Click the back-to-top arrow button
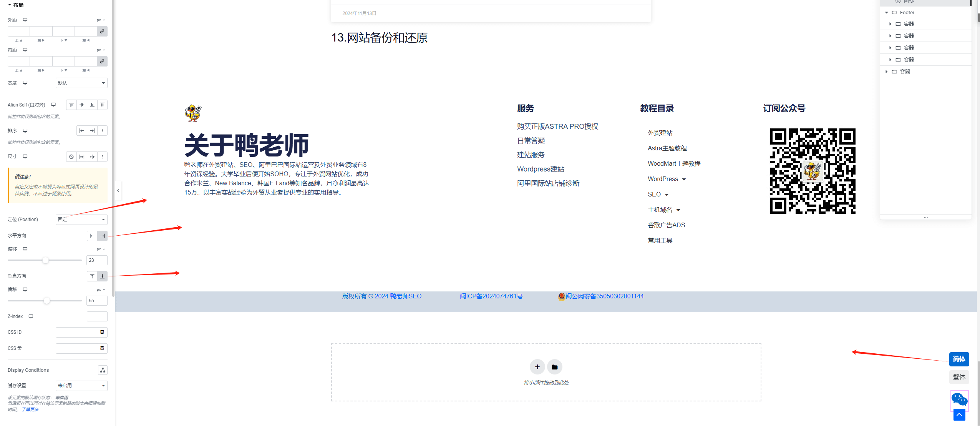This screenshot has height=426, width=980. click(959, 414)
